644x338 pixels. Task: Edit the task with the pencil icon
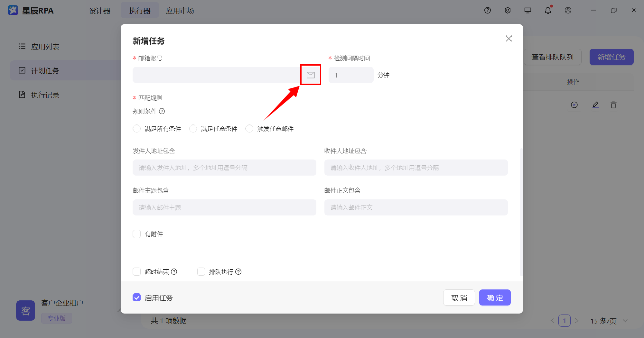coord(595,105)
